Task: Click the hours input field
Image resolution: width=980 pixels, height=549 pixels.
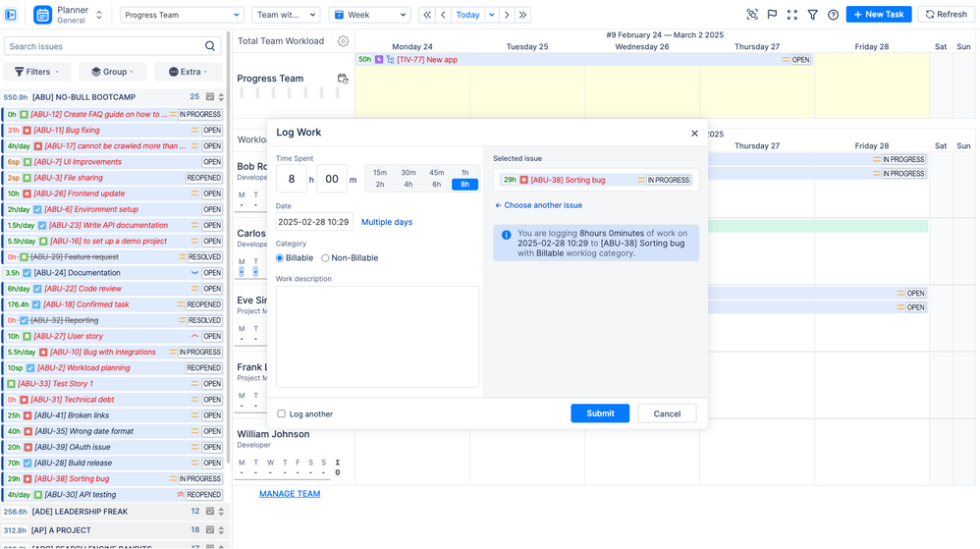Action: [292, 180]
